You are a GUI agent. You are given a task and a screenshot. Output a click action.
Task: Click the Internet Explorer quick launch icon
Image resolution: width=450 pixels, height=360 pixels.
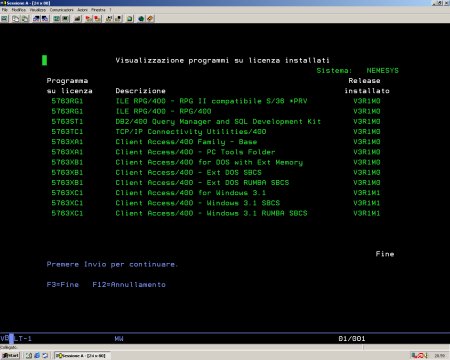(x=37, y=356)
